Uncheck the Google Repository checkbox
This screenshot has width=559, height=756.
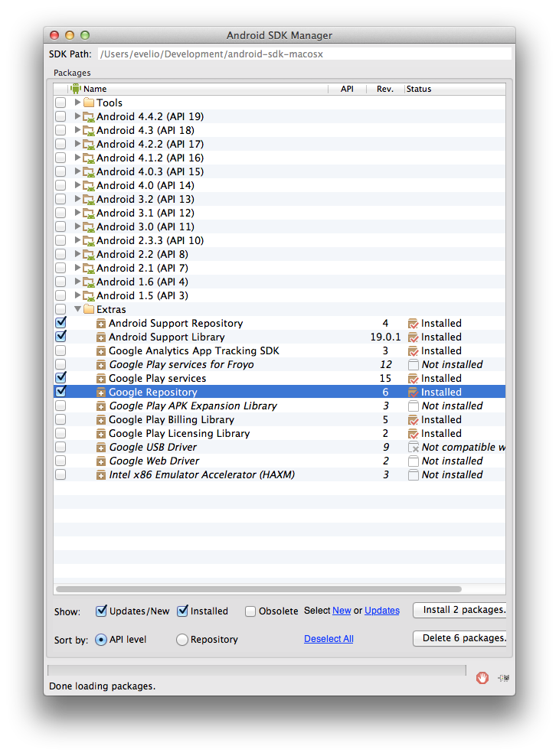coord(60,392)
